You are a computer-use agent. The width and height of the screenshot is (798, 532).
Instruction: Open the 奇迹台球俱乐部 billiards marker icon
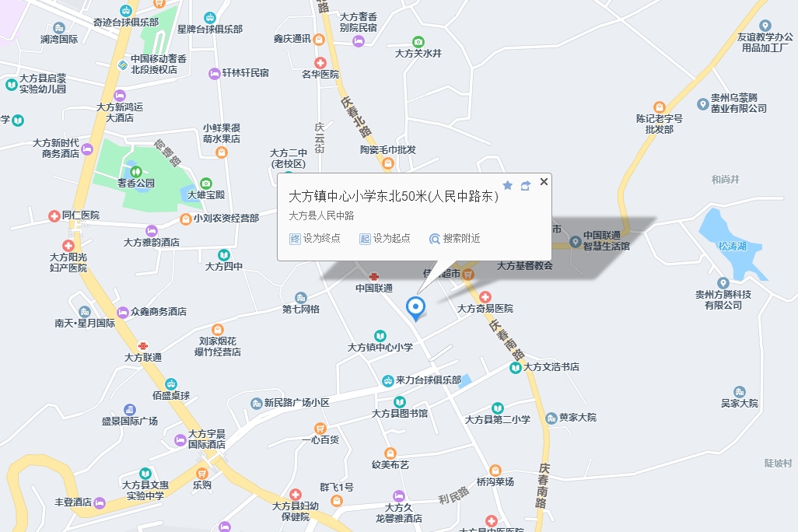point(126,11)
